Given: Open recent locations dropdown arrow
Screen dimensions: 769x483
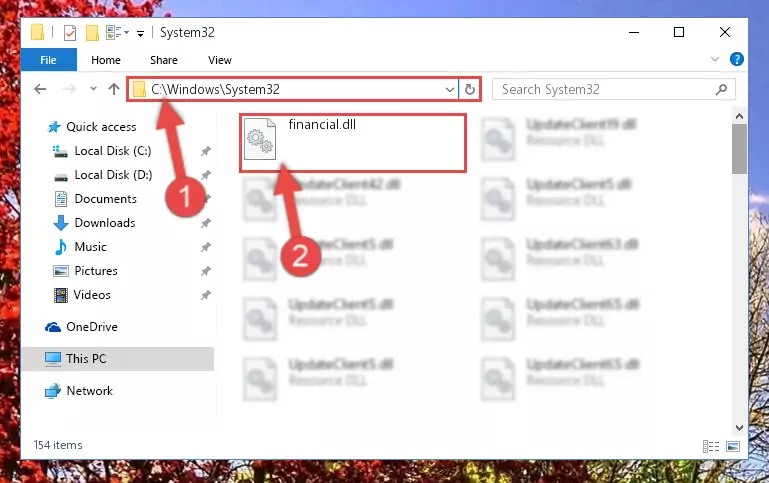Looking at the screenshot, I should coord(93,89).
